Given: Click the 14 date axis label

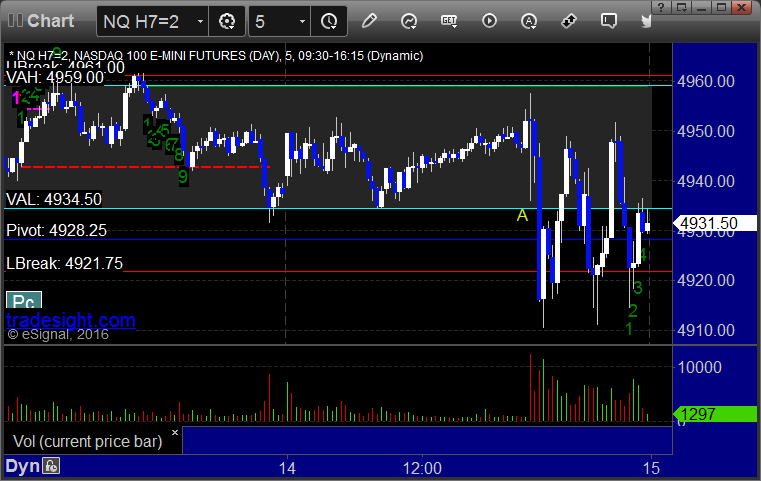Looking at the screenshot, I should pos(287,468).
